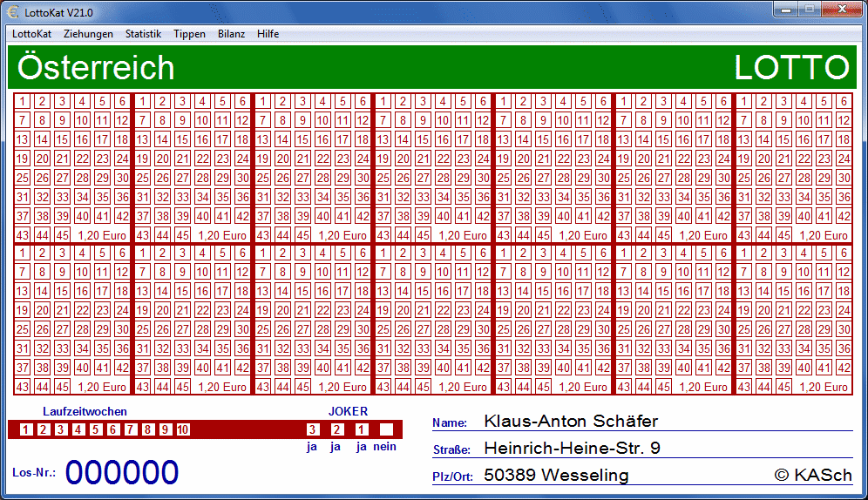
Task: Tick the JOKER box labeled 3
Action: click(x=312, y=429)
